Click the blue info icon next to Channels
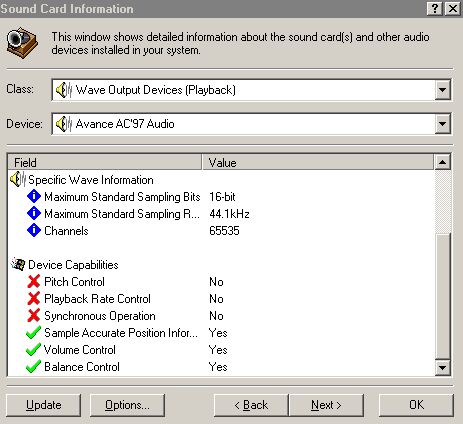 coord(34,230)
